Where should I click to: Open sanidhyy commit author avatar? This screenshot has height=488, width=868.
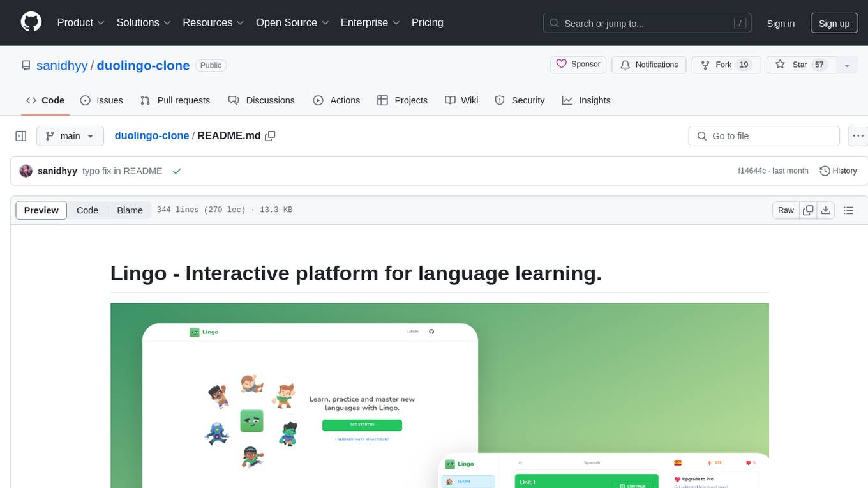[x=26, y=171]
